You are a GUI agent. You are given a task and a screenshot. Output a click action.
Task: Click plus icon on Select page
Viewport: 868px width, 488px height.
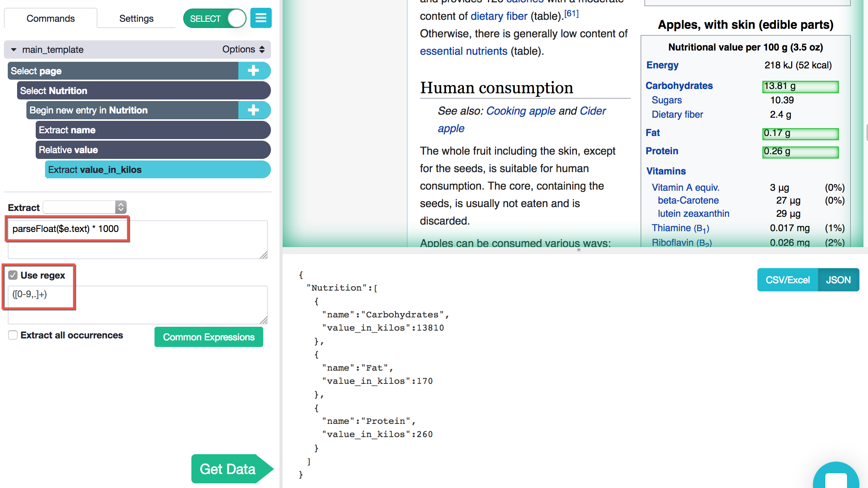(253, 71)
